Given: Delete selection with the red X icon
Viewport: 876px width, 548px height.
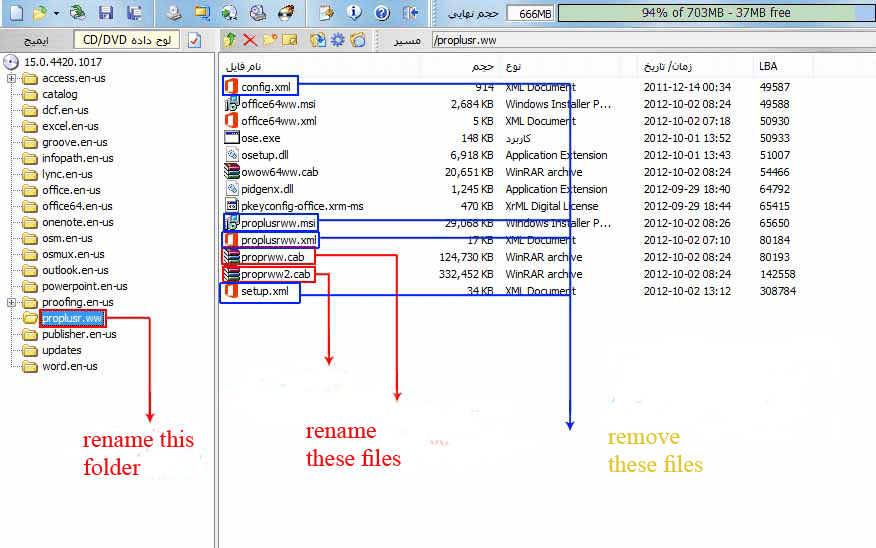Looking at the screenshot, I should pos(250,40).
